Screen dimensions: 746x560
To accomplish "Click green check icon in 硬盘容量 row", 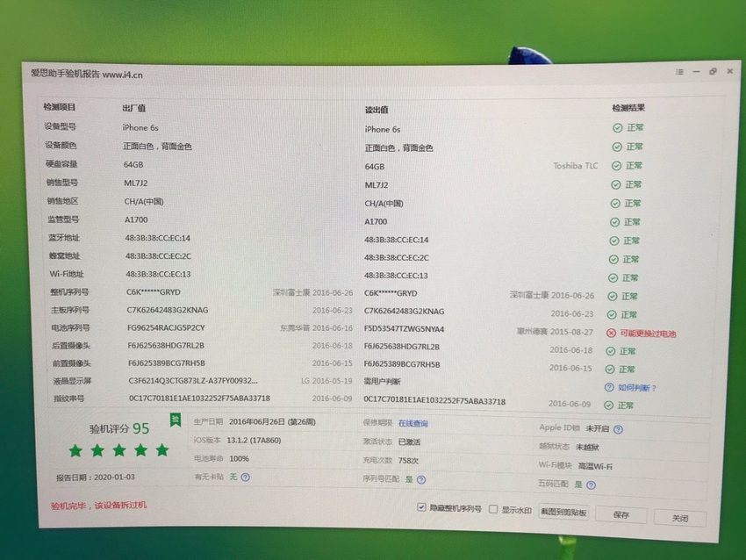I will (x=616, y=166).
